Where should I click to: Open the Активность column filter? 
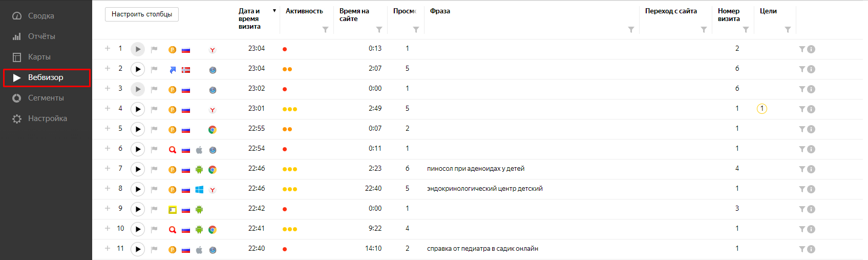pos(325,30)
